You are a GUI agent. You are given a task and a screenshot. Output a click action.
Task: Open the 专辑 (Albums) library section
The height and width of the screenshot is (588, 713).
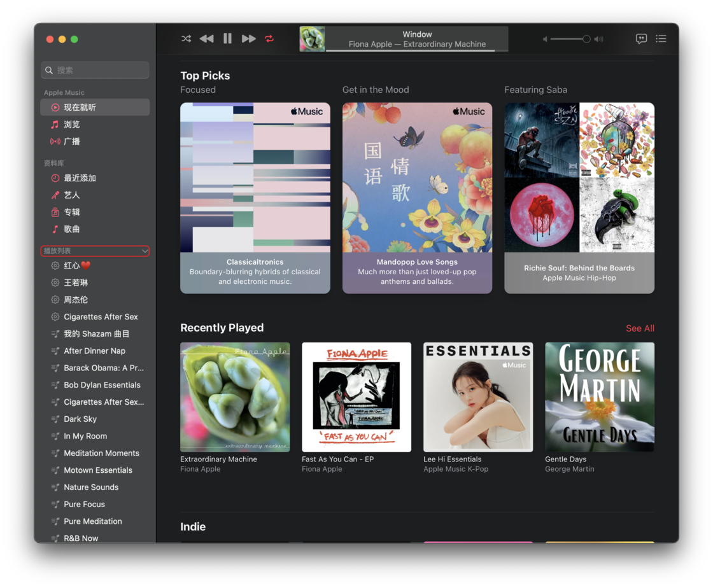71,212
